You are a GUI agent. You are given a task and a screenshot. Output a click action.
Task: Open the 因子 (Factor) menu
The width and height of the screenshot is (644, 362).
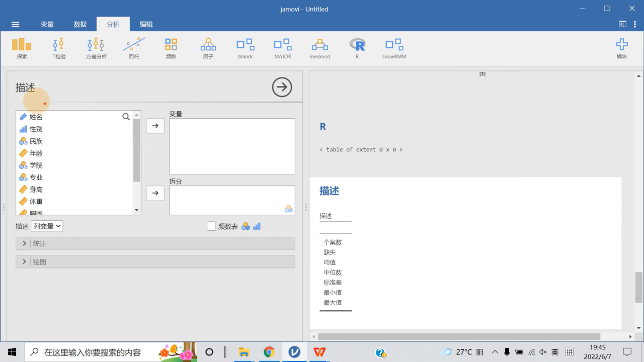click(208, 48)
